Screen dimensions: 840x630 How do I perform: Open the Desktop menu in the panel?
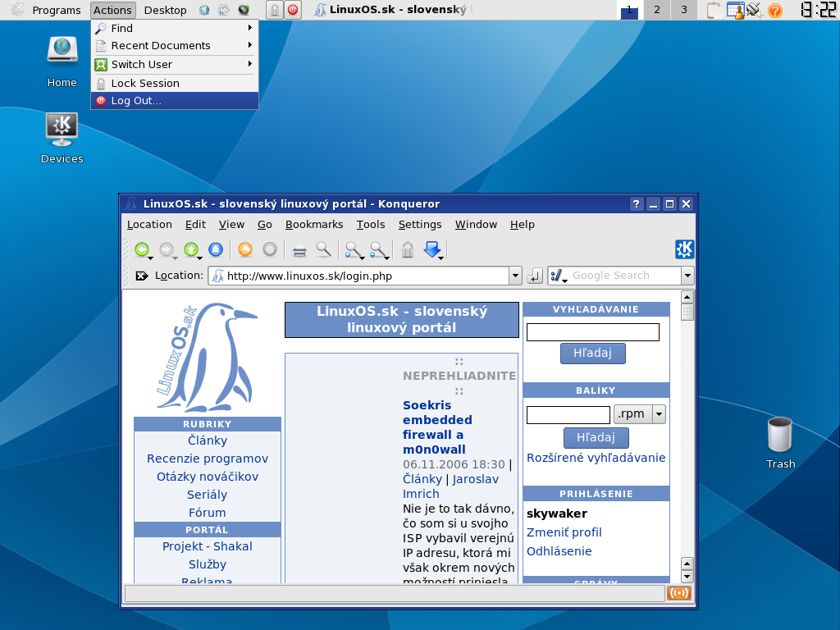click(166, 10)
